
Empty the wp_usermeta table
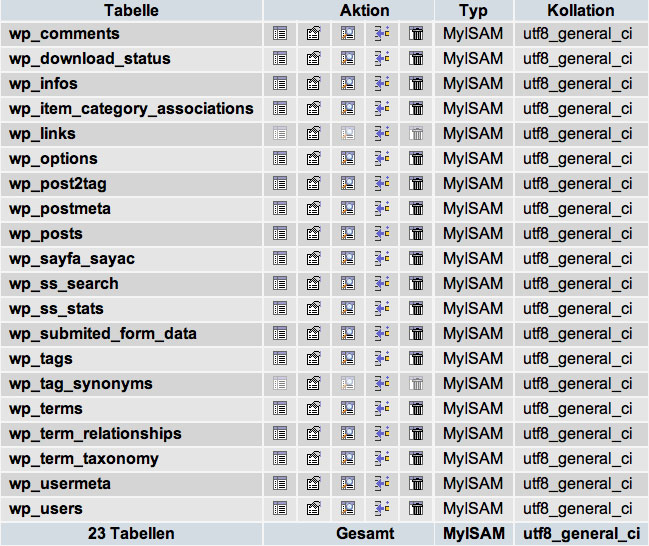(x=416, y=483)
